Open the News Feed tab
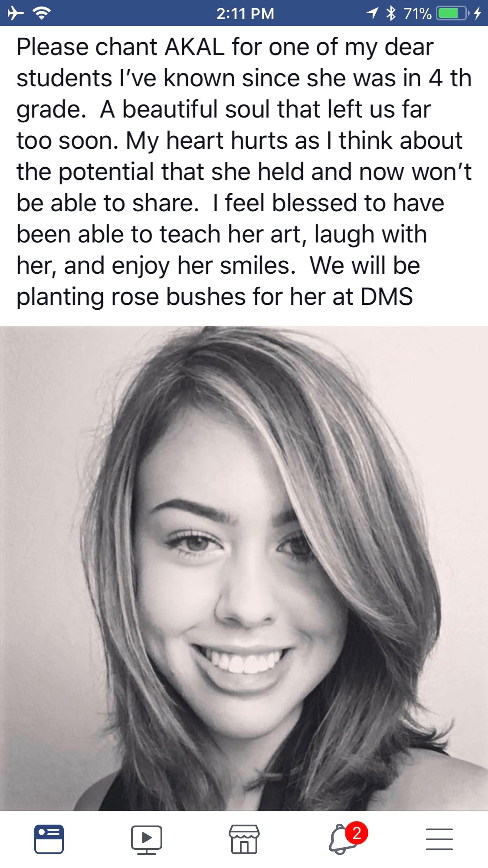The width and height of the screenshot is (488, 868). pos(49,839)
